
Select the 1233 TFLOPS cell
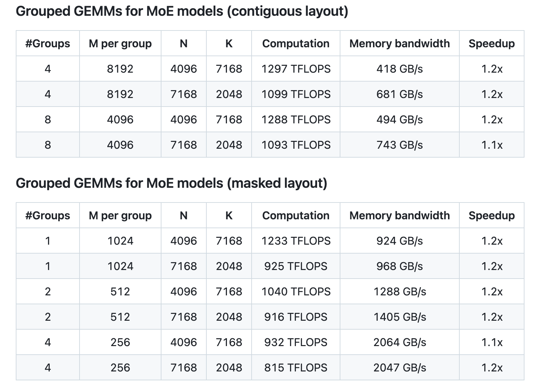[x=296, y=241]
